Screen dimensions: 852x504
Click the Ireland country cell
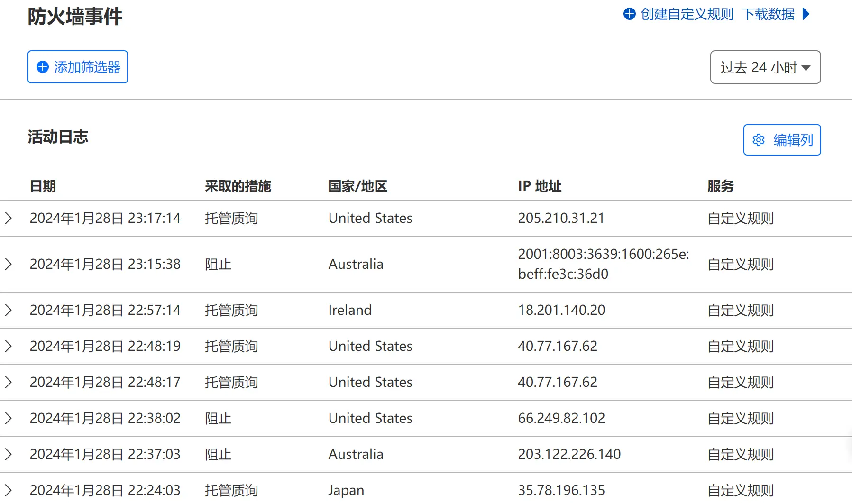pos(350,310)
